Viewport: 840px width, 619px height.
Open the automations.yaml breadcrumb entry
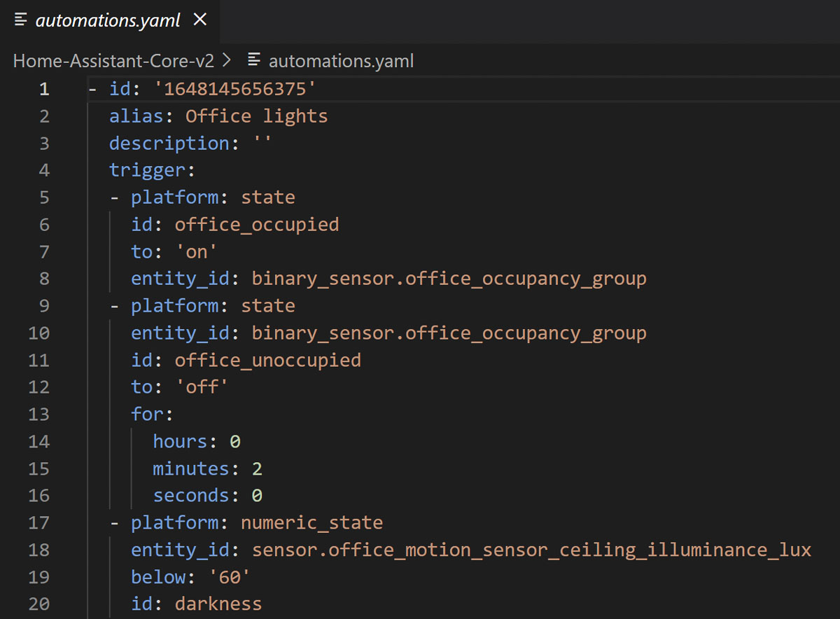(341, 60)
